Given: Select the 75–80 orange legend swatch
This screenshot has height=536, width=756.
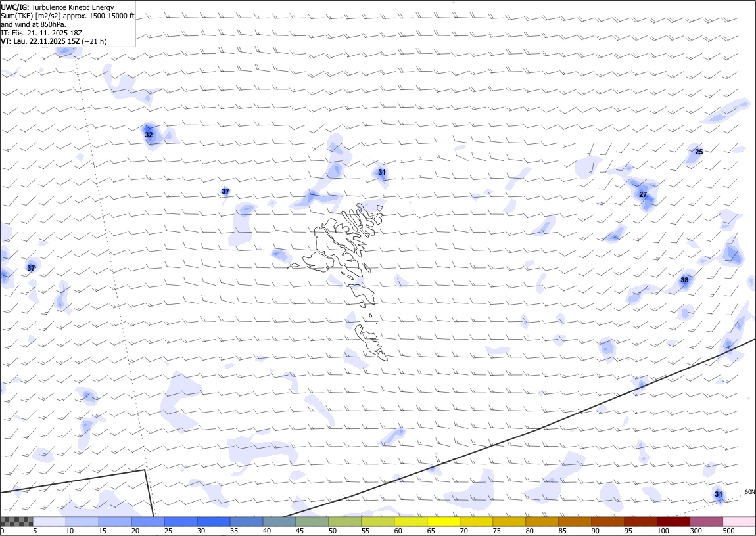Looking at the screenshot, I should tap(509, 522).
